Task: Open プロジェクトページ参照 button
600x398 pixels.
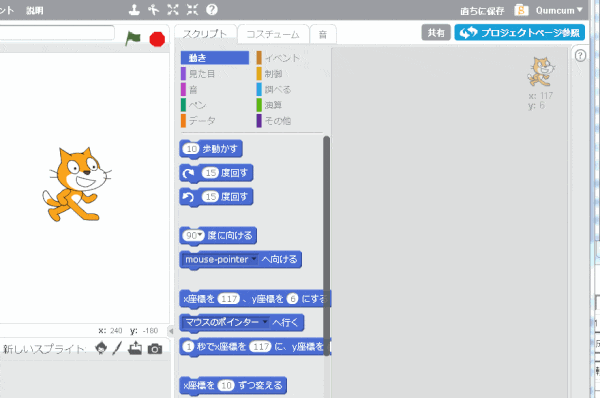Action: [520, 33]
